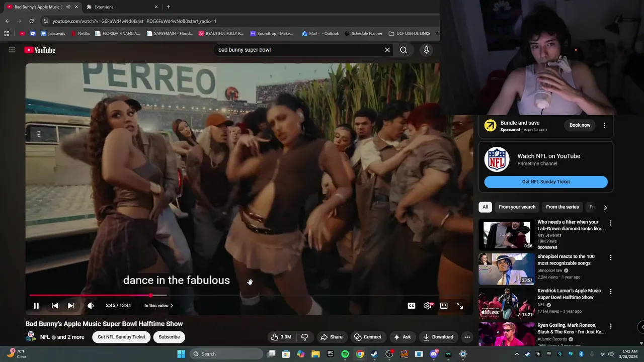Switch to theater mode
The width and height of the screenshot is (644, 362).
coord(444,306)
